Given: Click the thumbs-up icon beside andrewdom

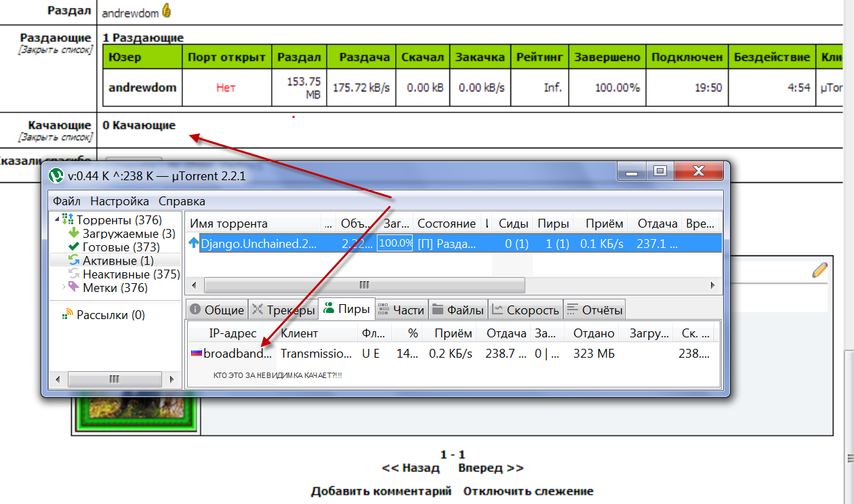Looking at the screenshot, I should (167, 11).
